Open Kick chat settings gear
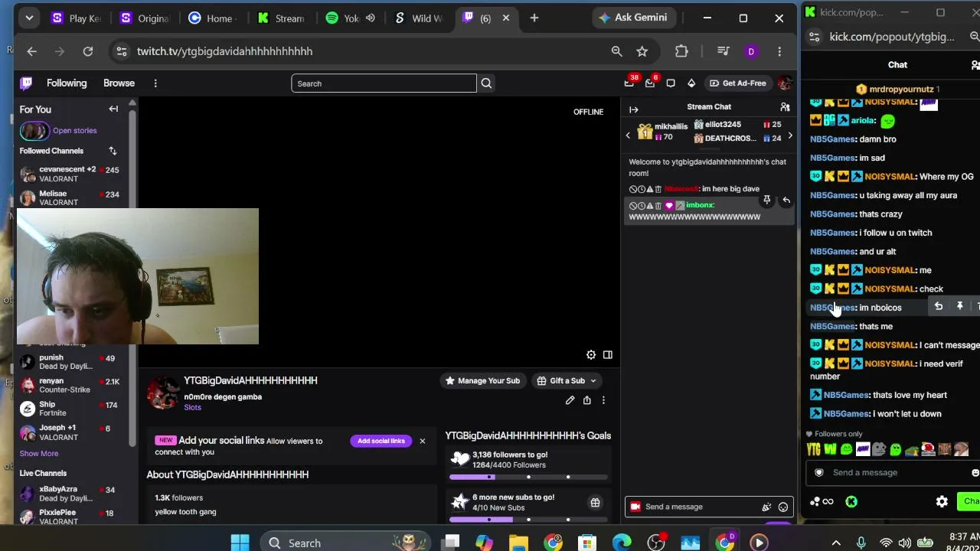Screen dimensions: 980x551 (942, 502)
